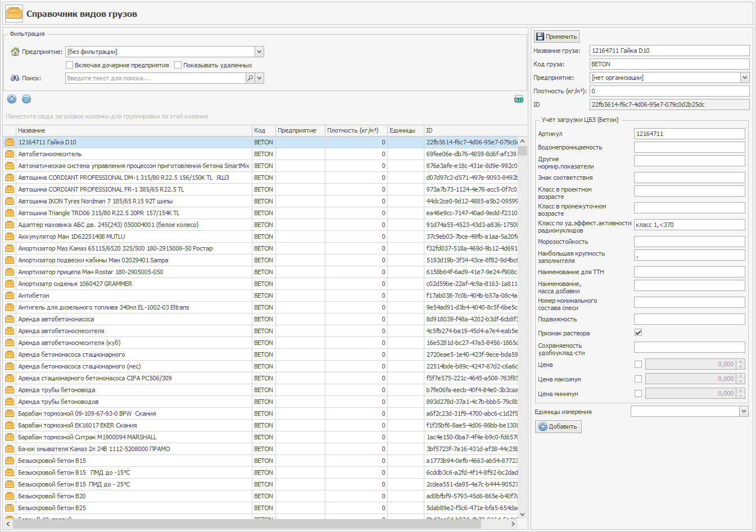This screenshot has width=756, height=532.
Task: Click the green export icon above the table
Action: pyautogui.click(x=518, y=99)
